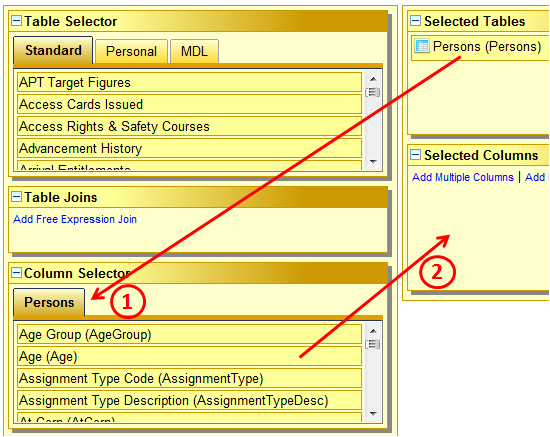Collapse the Selected Columns panel
The image size is (550, 437).
(415, 154)
